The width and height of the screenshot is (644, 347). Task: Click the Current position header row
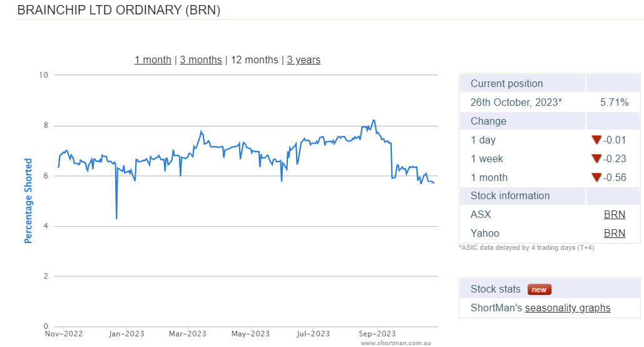tap(507, 83)
